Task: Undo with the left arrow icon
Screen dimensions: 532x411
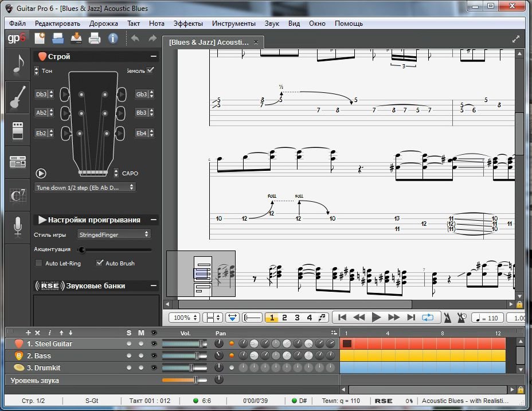Action: click(x=135, y=38)
